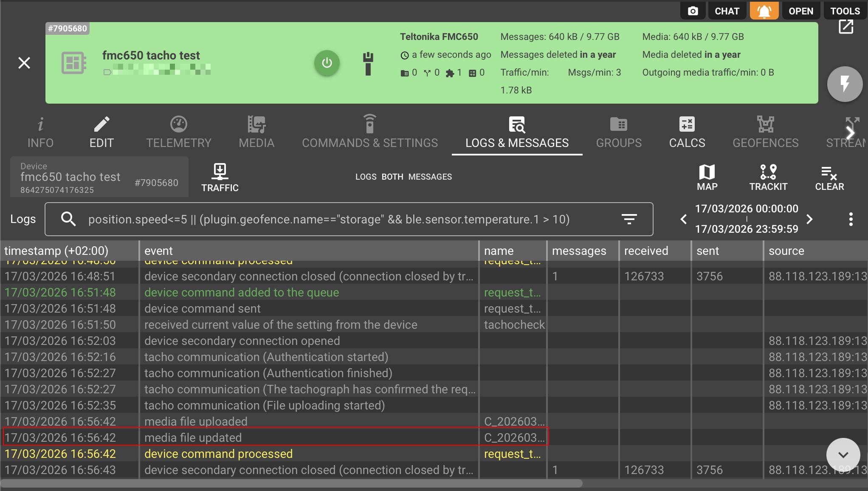Open the filter options in search bar
Screen dimensions: 868x491
pyautogui.click(x=629, y=219)
